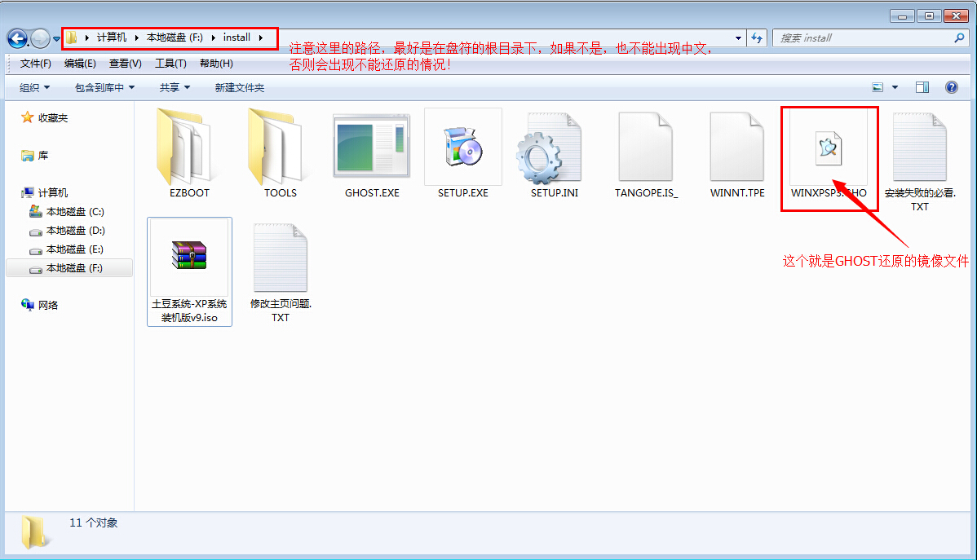Open the change view options dropdown arrow

(x=895, y=87)
